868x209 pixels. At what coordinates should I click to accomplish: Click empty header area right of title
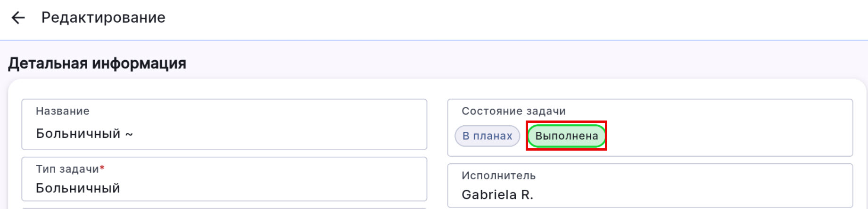click(519, 18)
